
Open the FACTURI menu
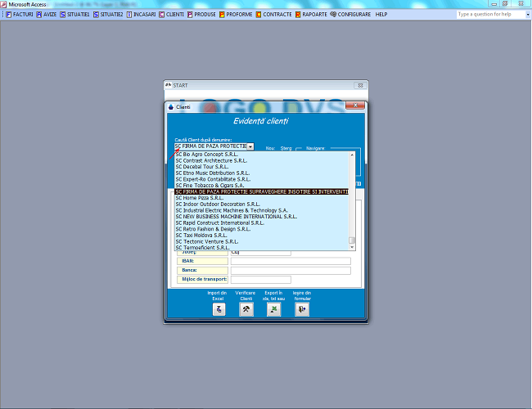pyautogui.click(x=20, y=14)
